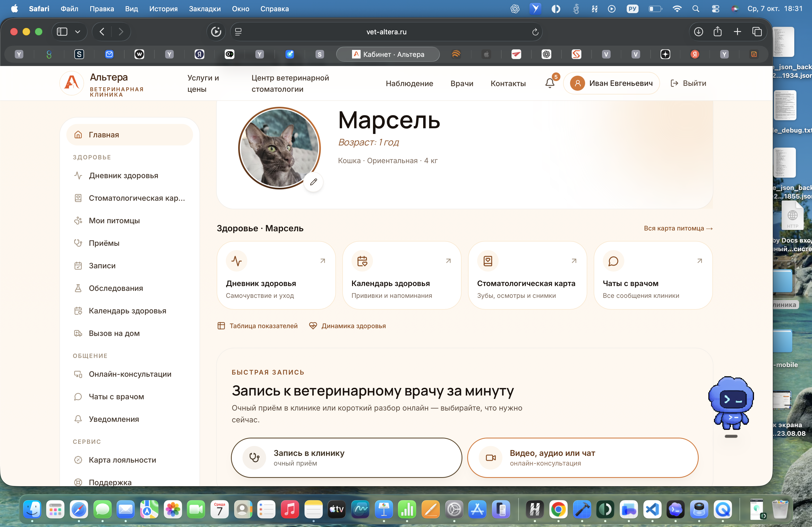812x527 pixels.
Task: Open System Settings from the Dock
Action: coord(454,510)
